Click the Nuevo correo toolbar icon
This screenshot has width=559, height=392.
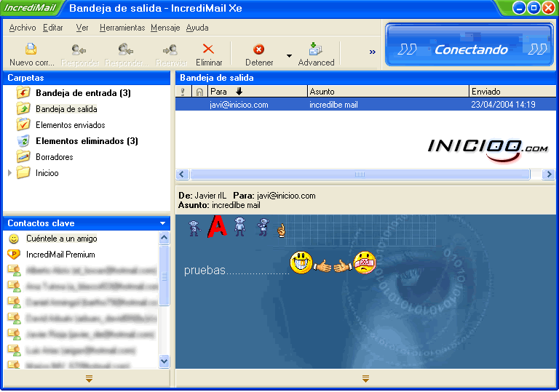pyautogui.click(x=31, y=49)
